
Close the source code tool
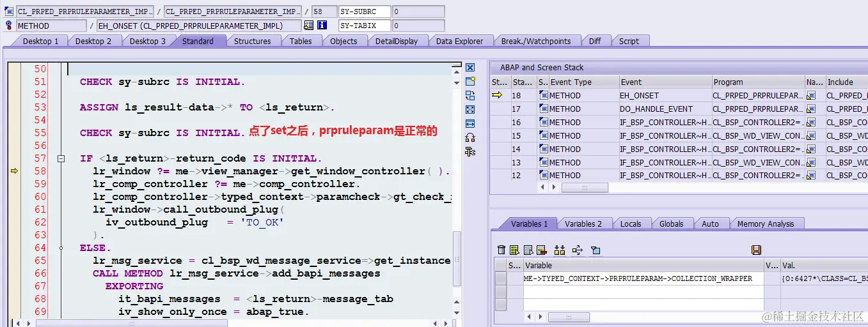click(470, 67)
